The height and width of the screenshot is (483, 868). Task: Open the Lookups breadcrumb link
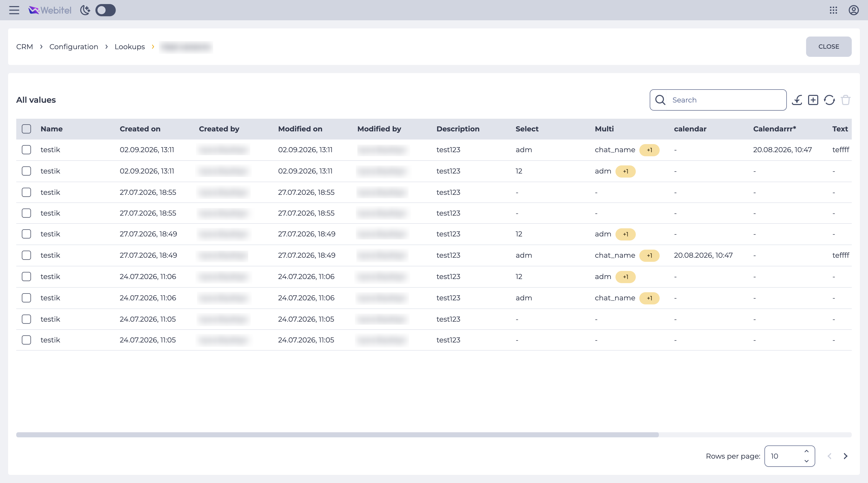pos(130,46)
